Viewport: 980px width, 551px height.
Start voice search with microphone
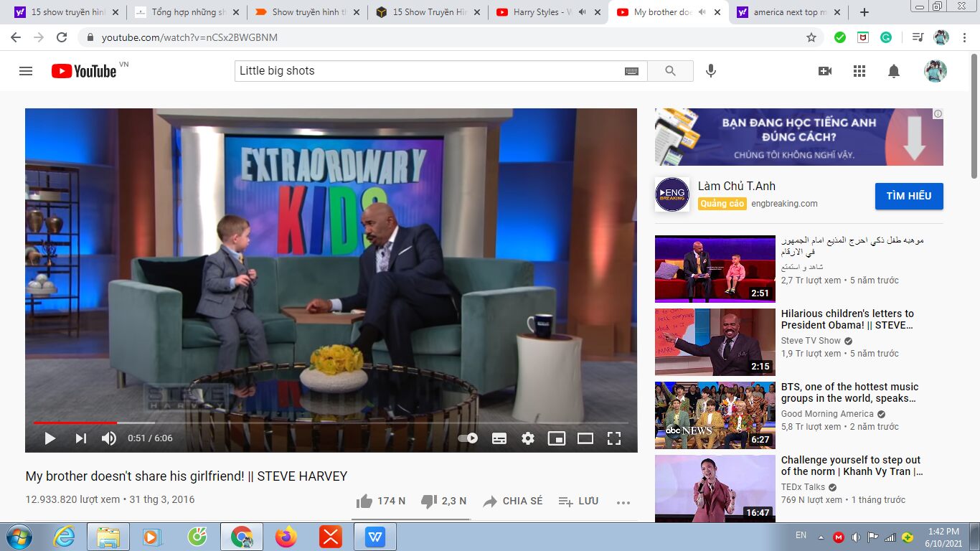coord(711,71)
